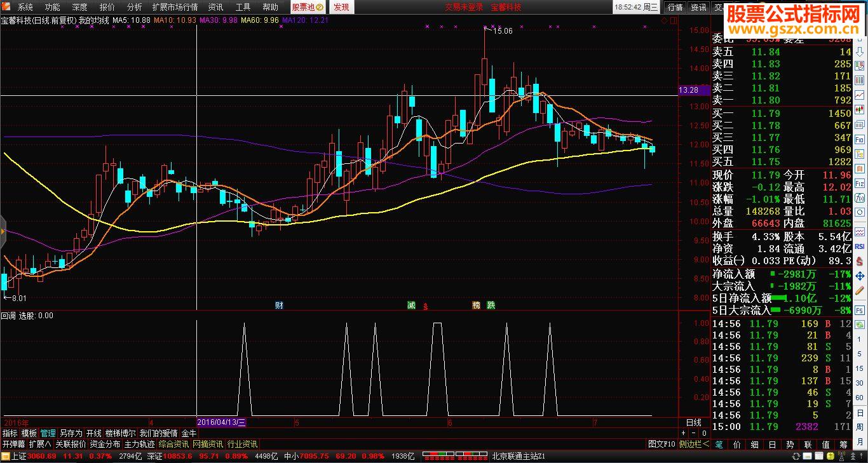Open the 报价 menu
Image resolution: width=868 pixels, height=463 pixels.
point(107,7)
